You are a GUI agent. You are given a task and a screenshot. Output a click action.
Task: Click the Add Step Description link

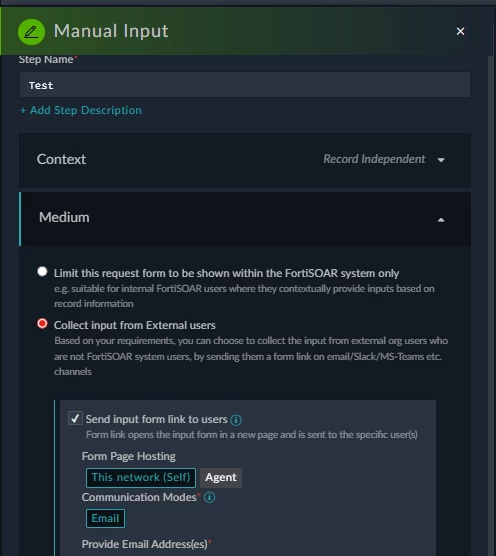click(x=81, y=110)
